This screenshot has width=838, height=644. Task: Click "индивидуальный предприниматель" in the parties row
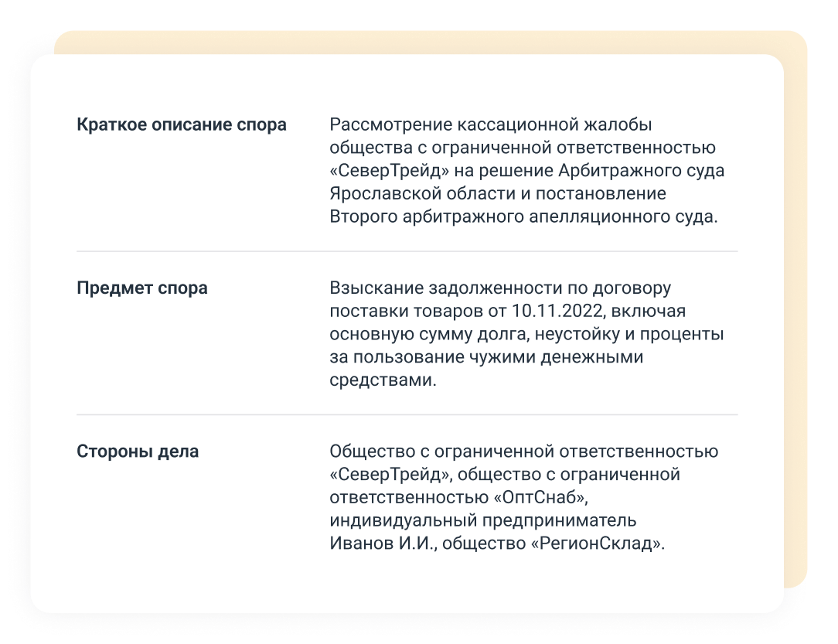click(483, 520)
